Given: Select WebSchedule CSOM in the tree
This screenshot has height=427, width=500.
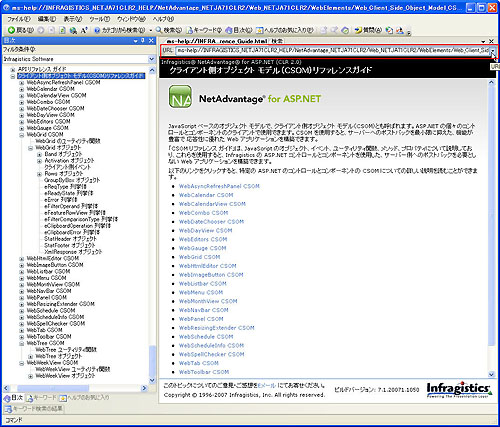Looking at the screenshot, I should pos(51,311).
